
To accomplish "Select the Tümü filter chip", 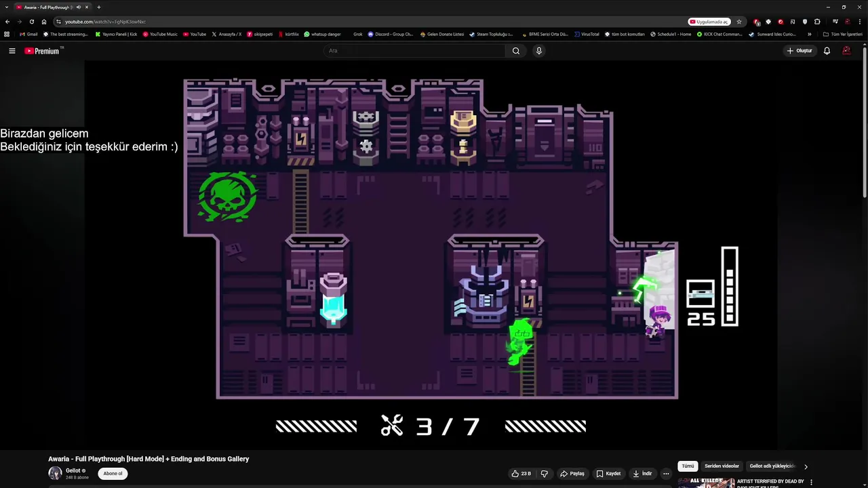I will pos(688,466).
